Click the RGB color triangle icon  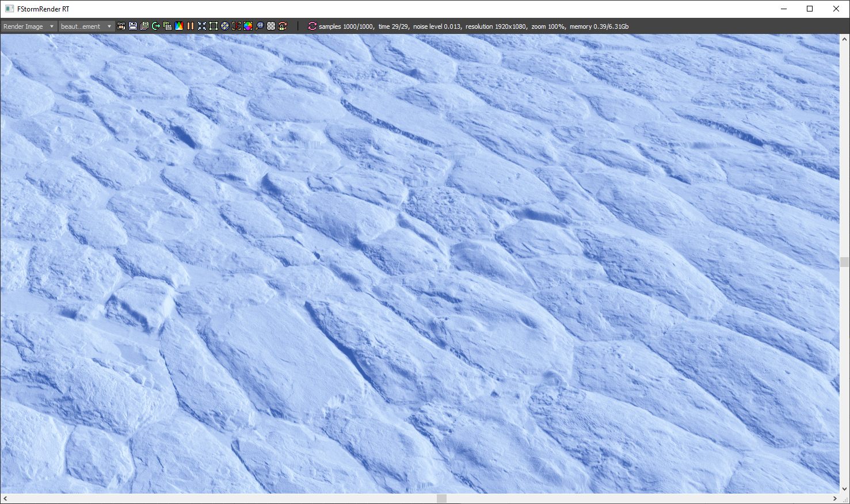coord(179,26)
